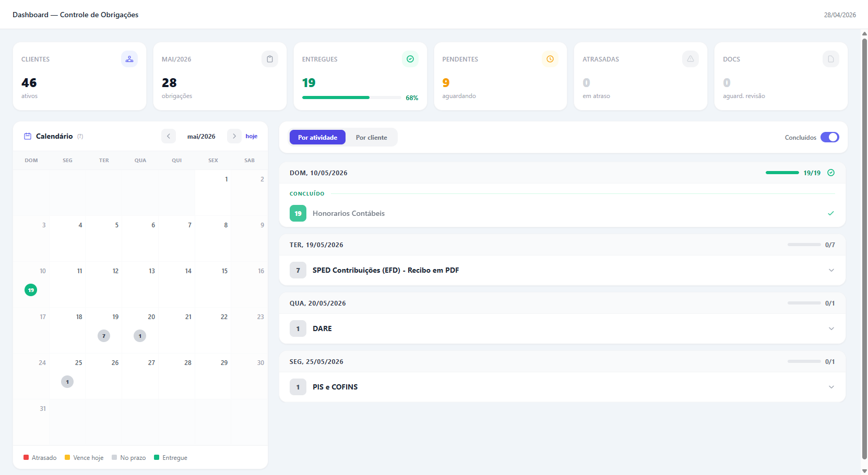Click scrollbar down arrow at bottom
This screenshot has width=868, height=475.
tap(864, 471)
